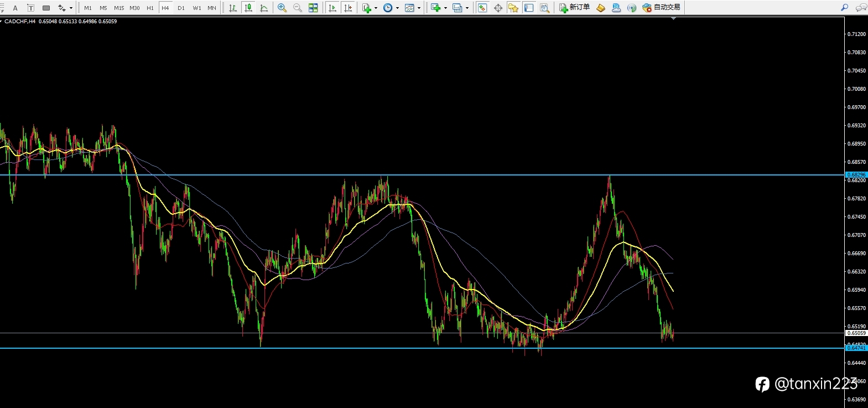Select the active H4 timeframe button
The width and height of the screenshot is (868, 408).
coord(165,8)
